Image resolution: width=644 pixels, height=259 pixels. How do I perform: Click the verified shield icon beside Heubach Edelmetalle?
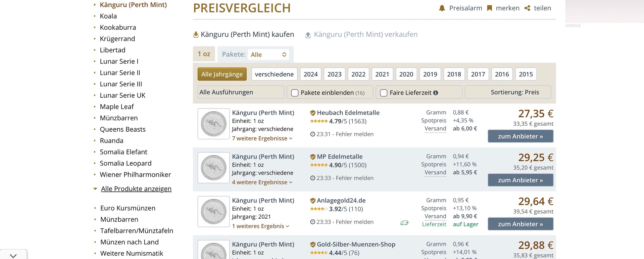313,113
